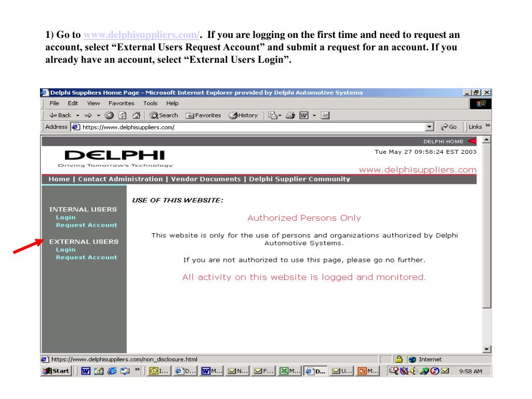Screen dimensions: 532x399
Task: Click the red www.delphisuppliers.com banner text
Action: 418,170
